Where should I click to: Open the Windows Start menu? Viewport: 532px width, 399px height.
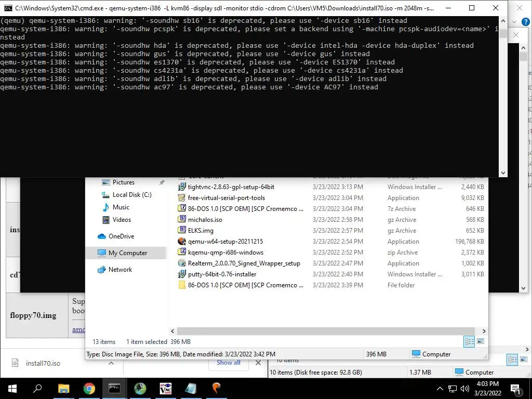click(x=12, y=389)
